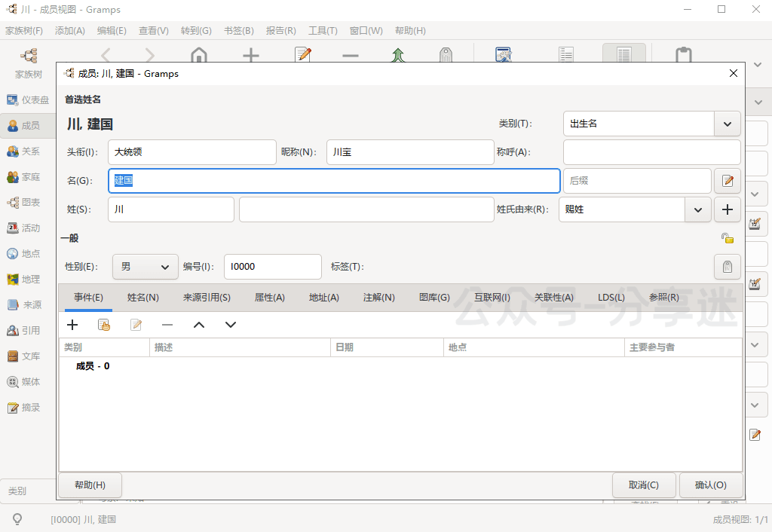Click the lightbulb icon in the status bar
This screenshot has width=772, height=532.
pos(17,519)
